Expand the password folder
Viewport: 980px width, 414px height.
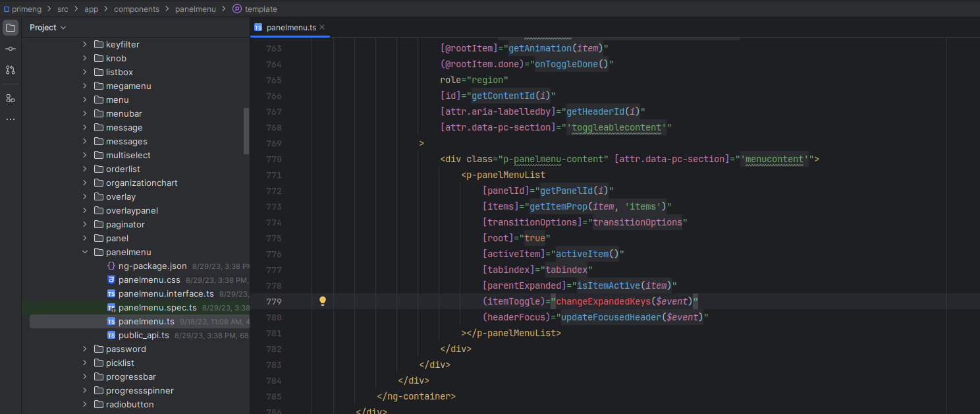pyautogui.click(x=84, y=349)
